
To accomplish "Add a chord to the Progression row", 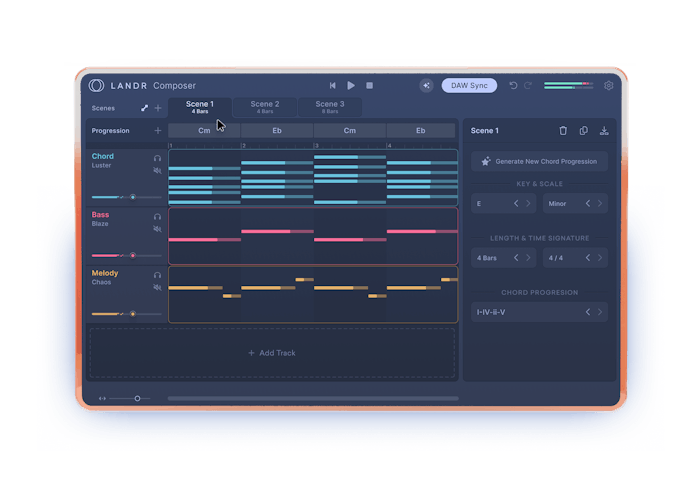I will [x=158, y=131].
